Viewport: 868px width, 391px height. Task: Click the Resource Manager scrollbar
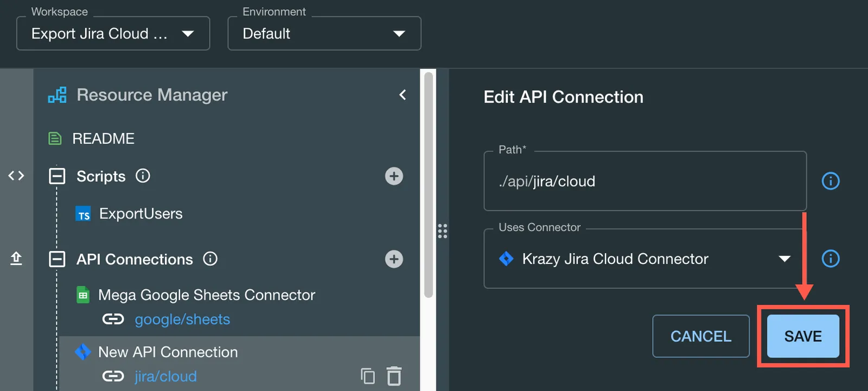429,185
